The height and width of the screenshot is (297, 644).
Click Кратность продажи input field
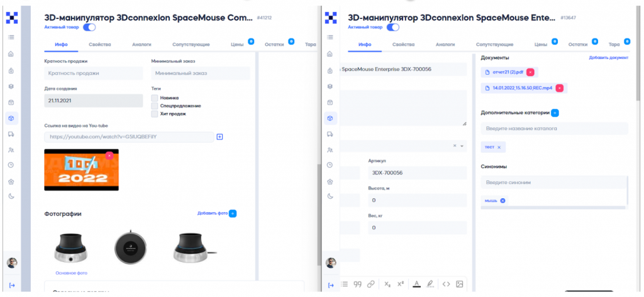click(94, 73)
